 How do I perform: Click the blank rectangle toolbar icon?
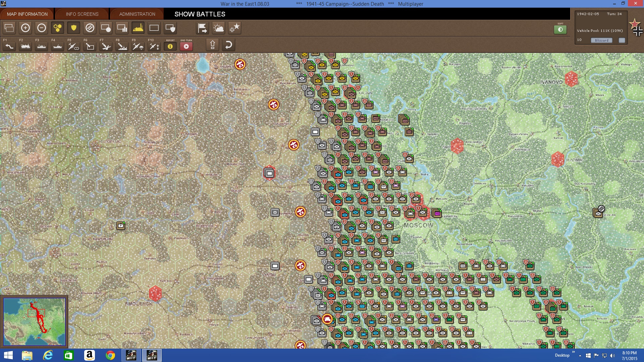(x=154, y=28)
